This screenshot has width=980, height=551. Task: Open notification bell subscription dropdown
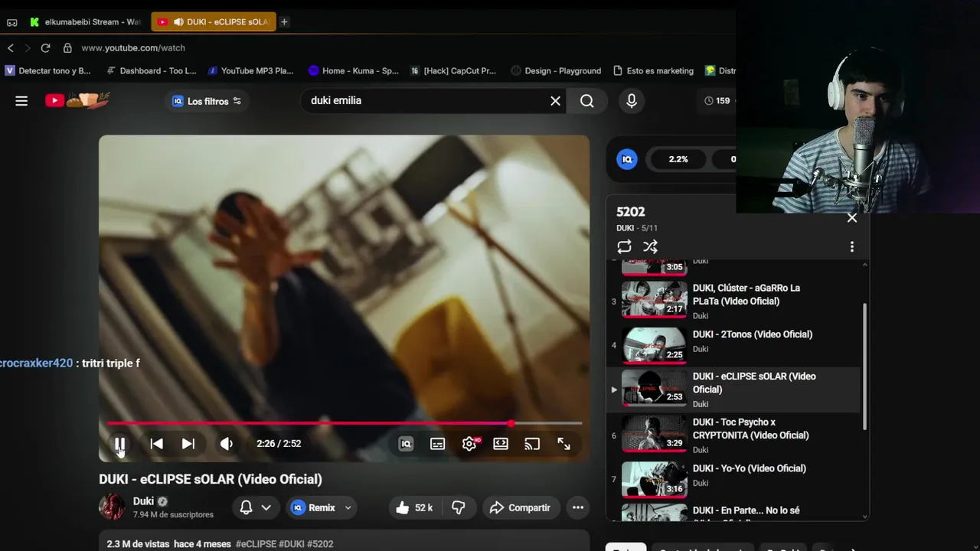255,507
